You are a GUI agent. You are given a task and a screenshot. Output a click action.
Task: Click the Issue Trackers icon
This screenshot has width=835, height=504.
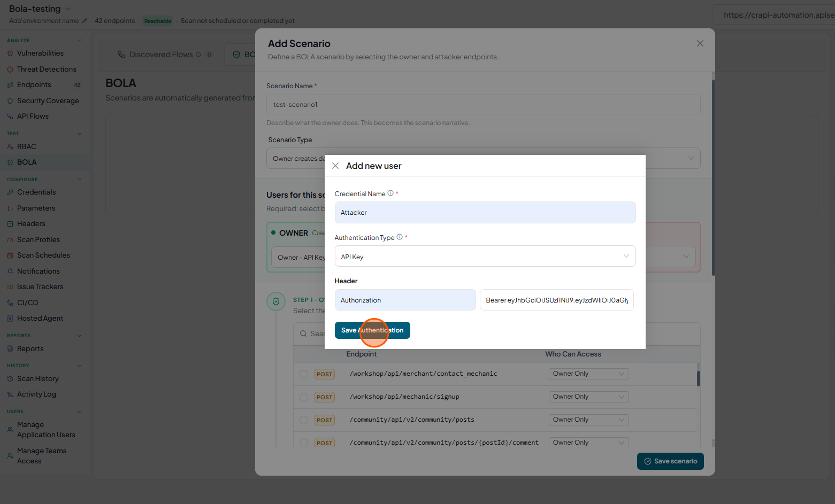point(10,287)
